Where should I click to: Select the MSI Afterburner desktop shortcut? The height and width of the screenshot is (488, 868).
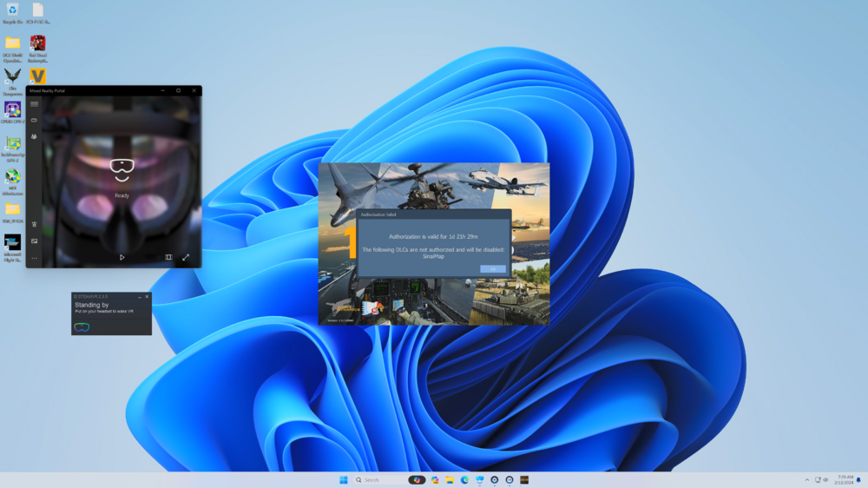tap(12, 181)
